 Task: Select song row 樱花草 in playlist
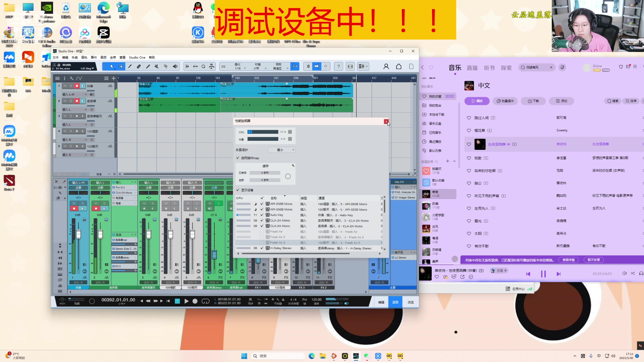point(553,130)
